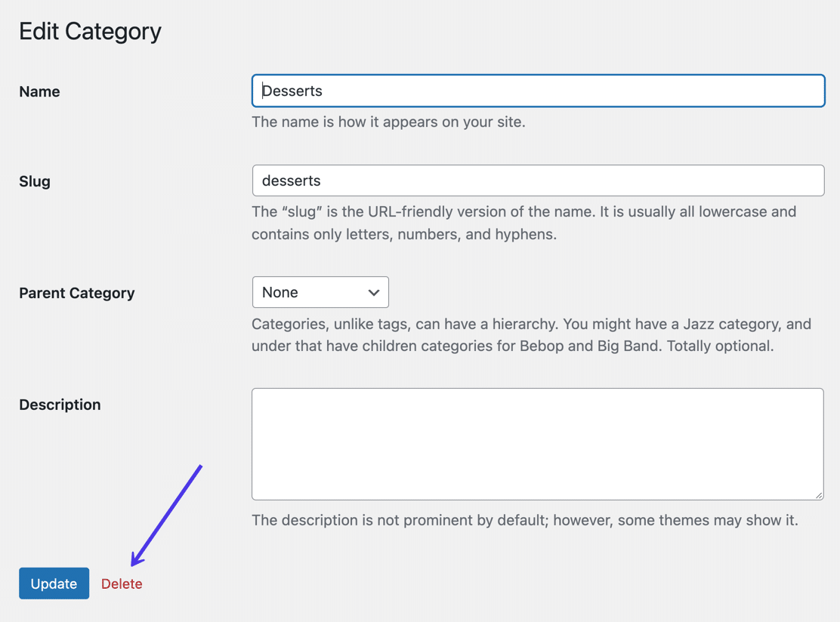Click the Description label
Image resolution: width=840 pixels, height=622 pixels.
tap(60, 405)
